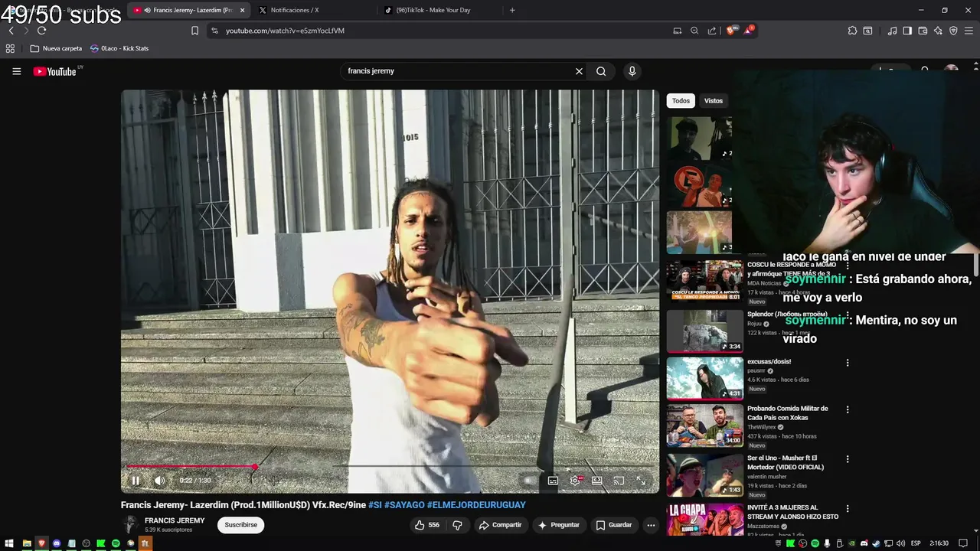The image size is (980, 551).
Task: Go to the YouTube home logo
Action: 55,71
